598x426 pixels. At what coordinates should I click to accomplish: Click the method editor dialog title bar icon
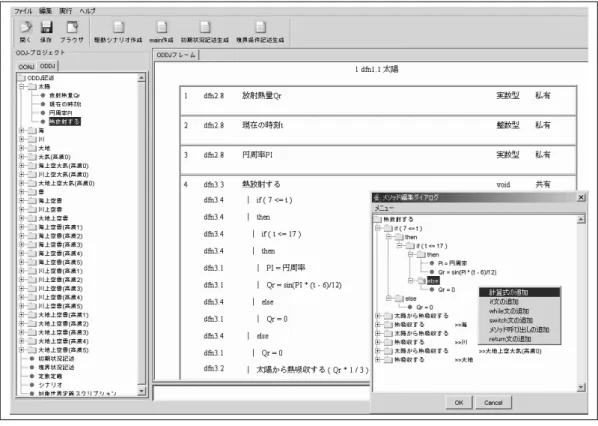(377, 198)
